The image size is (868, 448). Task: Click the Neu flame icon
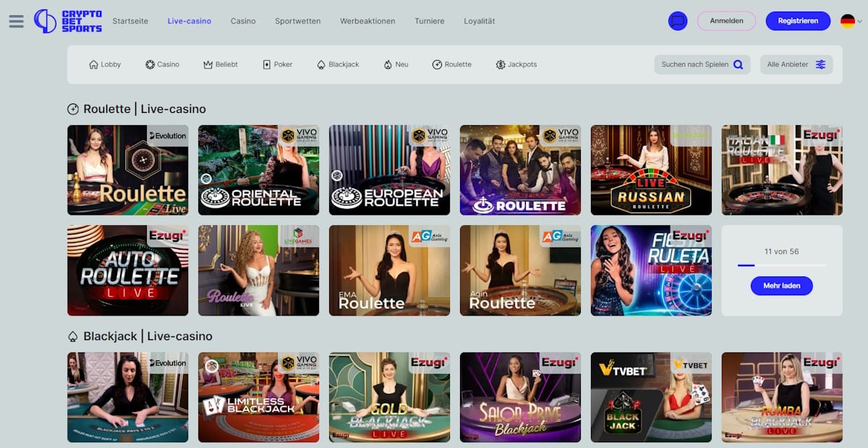pos(388,64)
